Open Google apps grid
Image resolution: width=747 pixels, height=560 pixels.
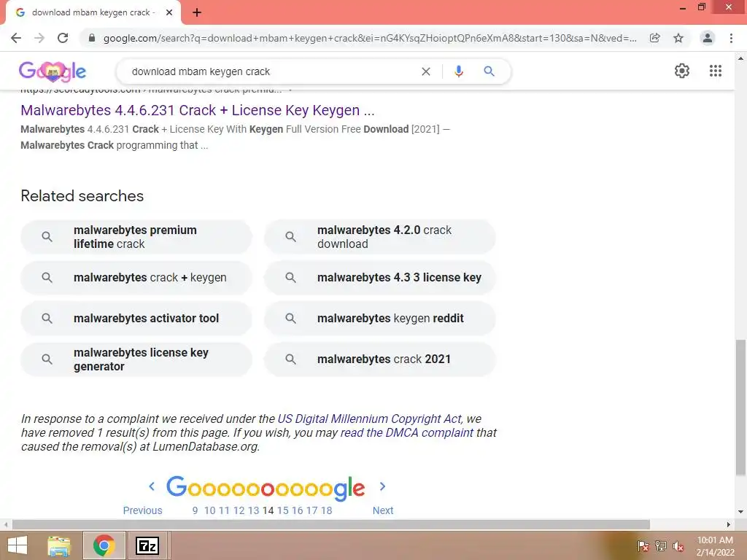coord(716,71)
